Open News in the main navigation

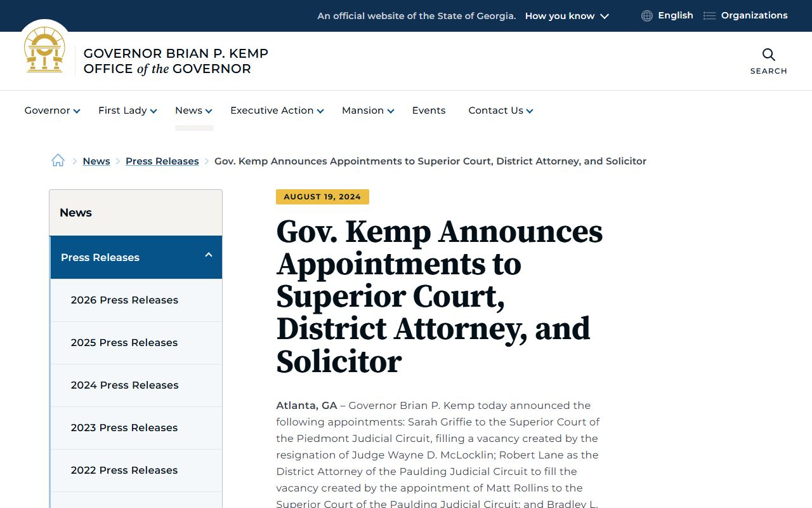[188, 110]
